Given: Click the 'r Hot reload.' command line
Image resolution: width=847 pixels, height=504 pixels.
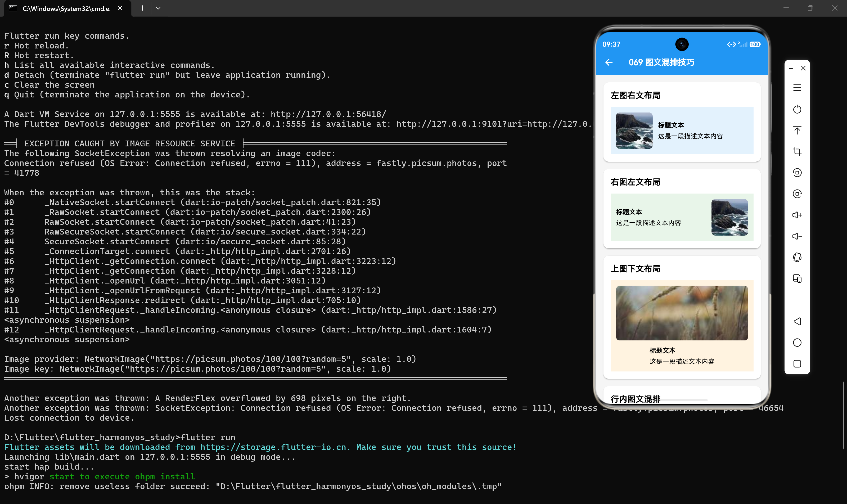Looking at the screenshot, I should [36, 46].
